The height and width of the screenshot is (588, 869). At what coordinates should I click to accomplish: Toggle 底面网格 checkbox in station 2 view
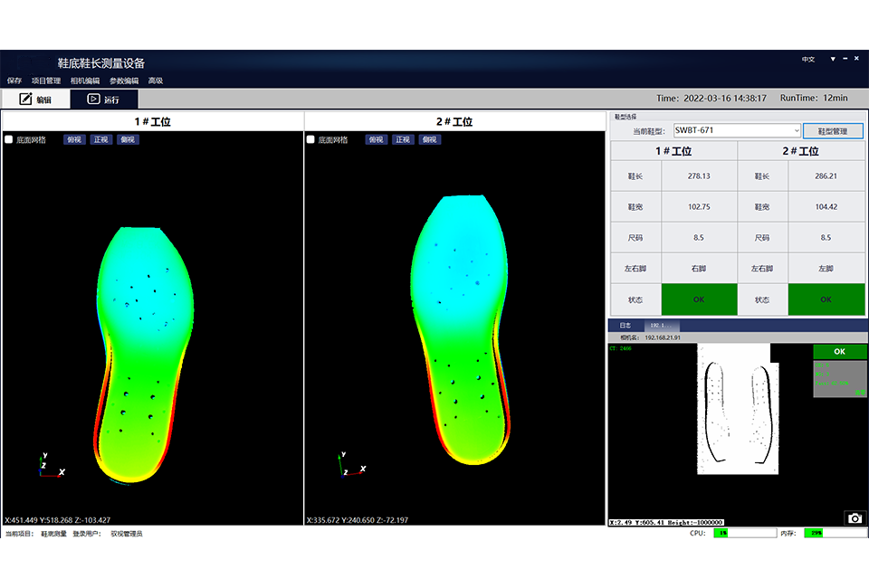click(x=310, y=140)
